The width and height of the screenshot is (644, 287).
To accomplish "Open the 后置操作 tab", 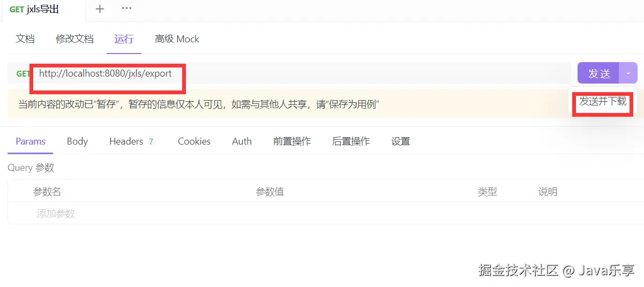I will point(351,141).
